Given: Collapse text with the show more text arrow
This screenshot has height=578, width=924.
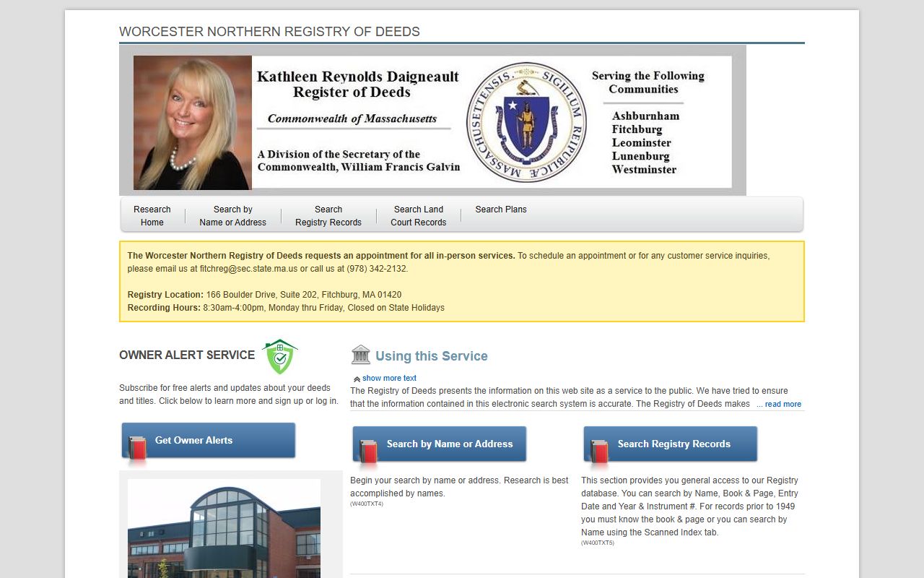Looking at the screenshot, I should click(x=357, y=379).
